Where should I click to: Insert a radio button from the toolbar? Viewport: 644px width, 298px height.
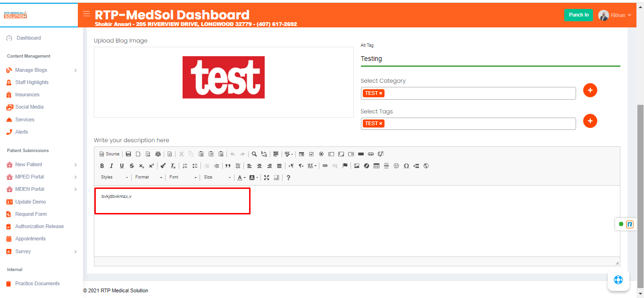pos(321,154)
